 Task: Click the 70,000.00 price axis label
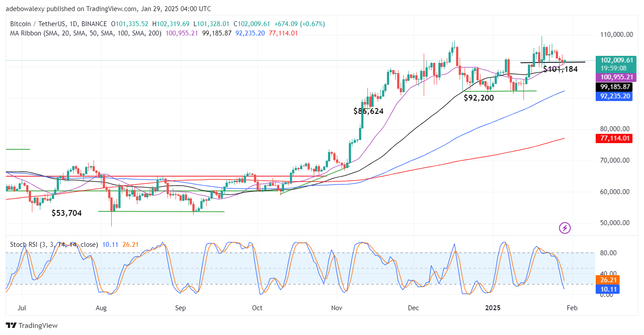tap(615, 160)
